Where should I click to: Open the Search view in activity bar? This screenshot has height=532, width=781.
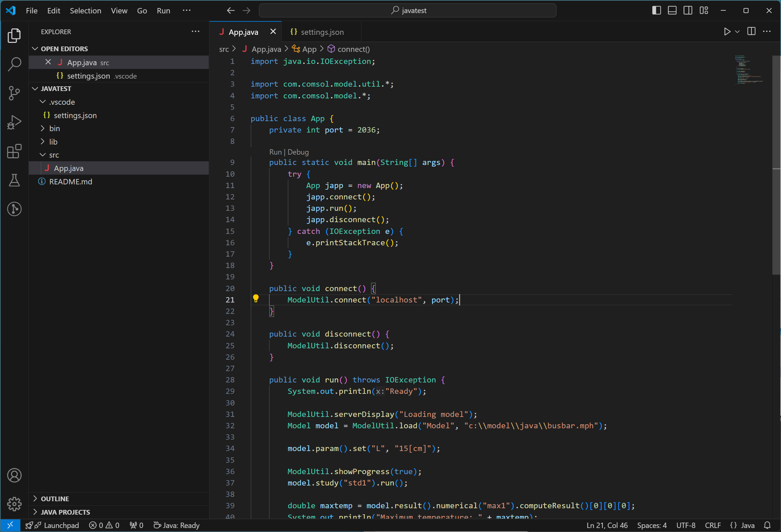(x=14, y=64)
